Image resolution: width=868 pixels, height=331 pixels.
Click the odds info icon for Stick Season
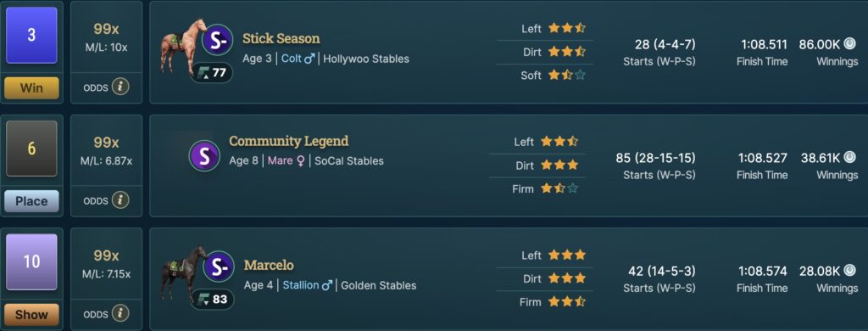pyautogui.click(x=120, y=87)
